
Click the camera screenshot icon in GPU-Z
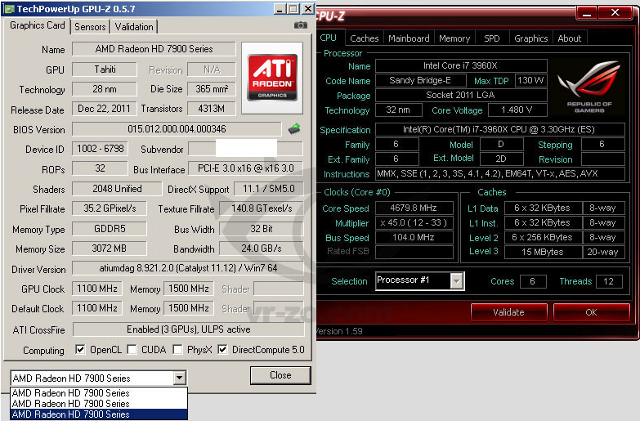(x=299, y=25)
